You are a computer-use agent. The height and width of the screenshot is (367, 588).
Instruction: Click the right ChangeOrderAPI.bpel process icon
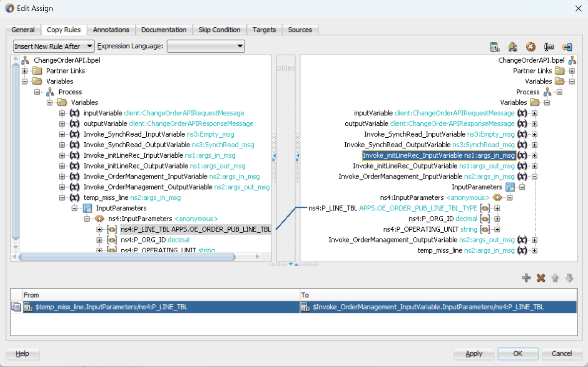point(572,60)
